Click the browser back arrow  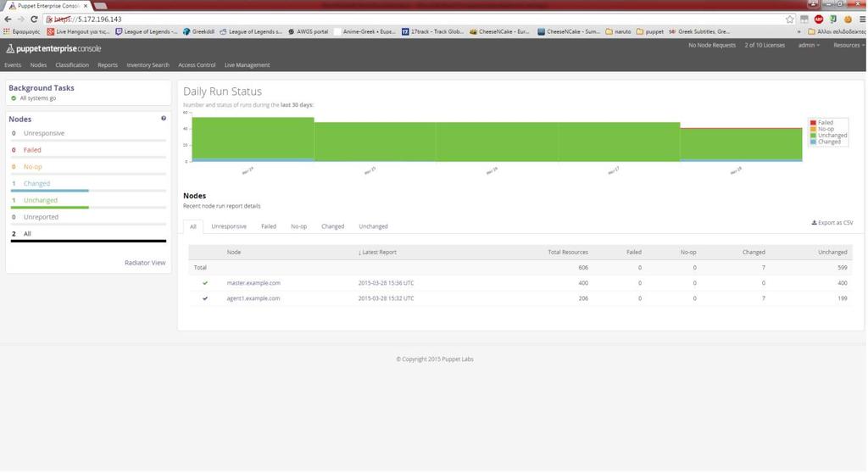click(x=8, y=19)
